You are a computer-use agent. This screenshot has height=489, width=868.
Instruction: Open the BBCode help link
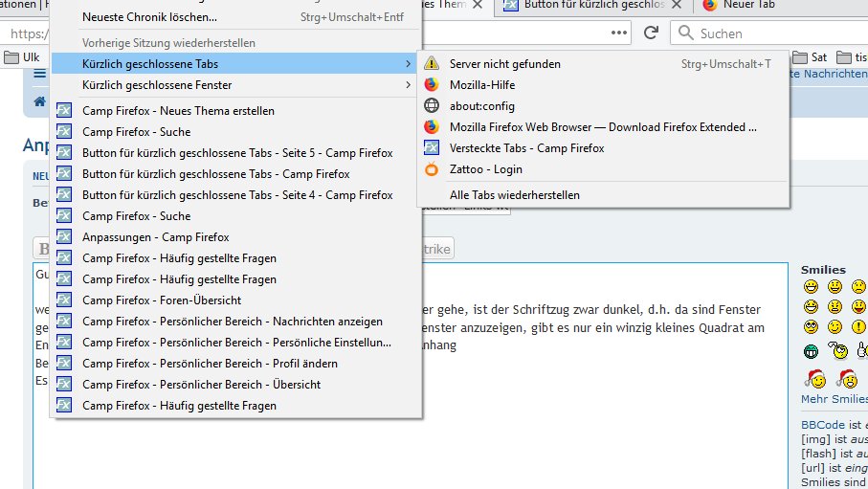(823, 425)
